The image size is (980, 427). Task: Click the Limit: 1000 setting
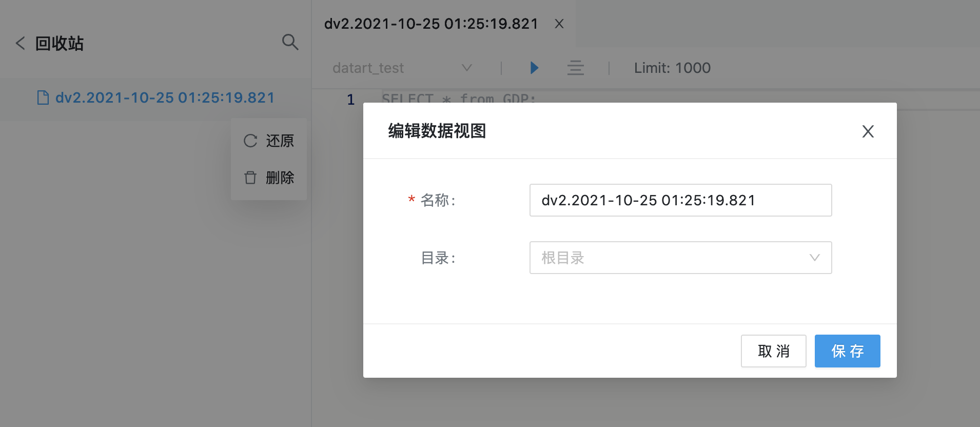pyautogui.click(x=672, y=68)
